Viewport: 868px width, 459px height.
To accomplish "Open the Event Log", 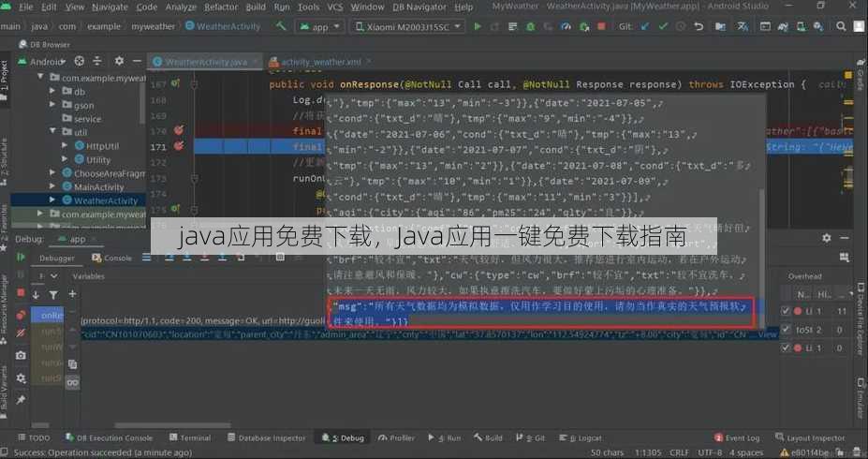I will click(x=737, y=437).
